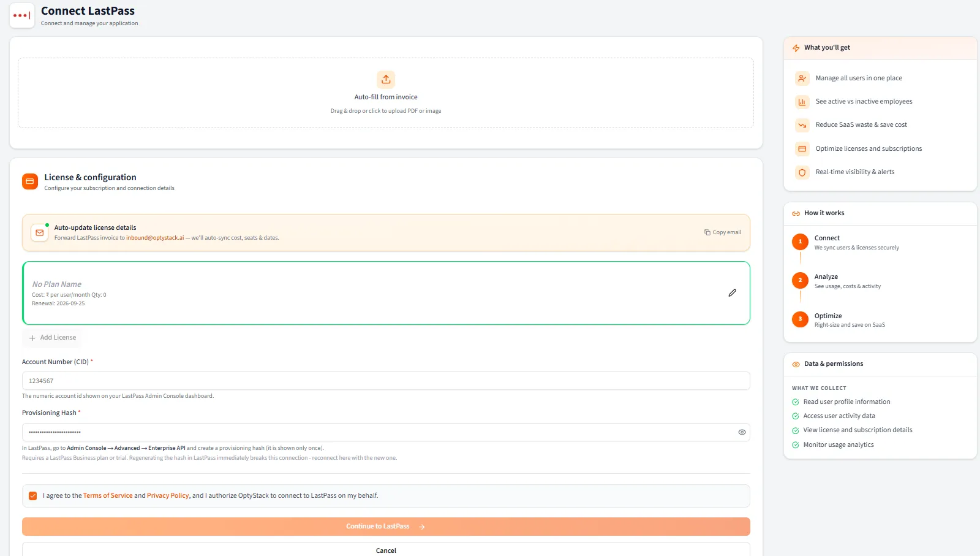Uncheck the Terms of Service agreement checkbox
The width and height of the screenshot is (980, 556).
pyautogui.click(x=33, y=496)
